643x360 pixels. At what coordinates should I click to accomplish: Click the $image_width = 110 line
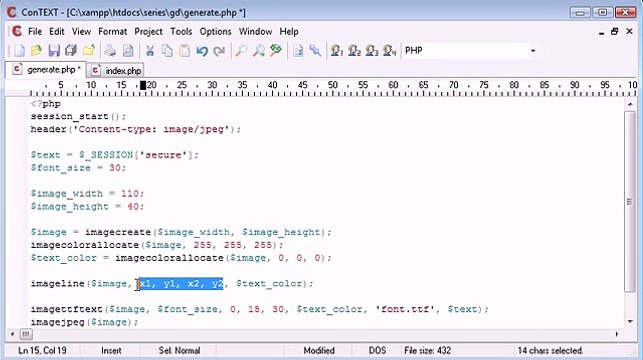(87, 194)
